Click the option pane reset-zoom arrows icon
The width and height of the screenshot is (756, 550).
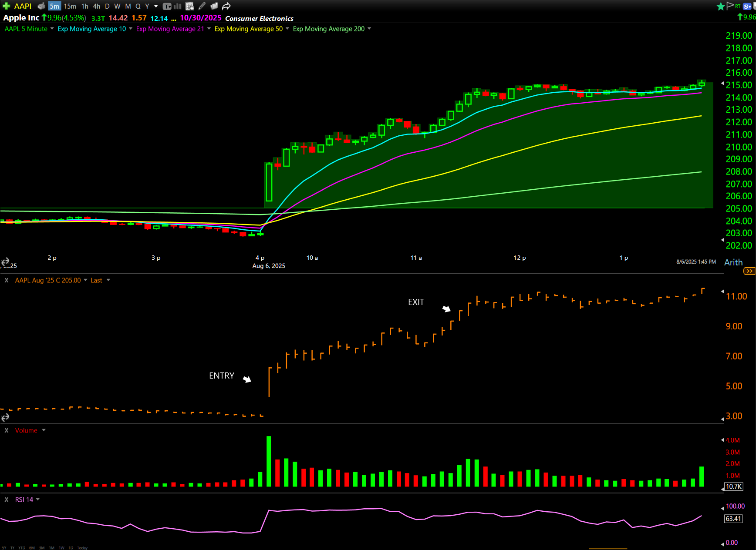pyautogui.click(x=5, y=418)
